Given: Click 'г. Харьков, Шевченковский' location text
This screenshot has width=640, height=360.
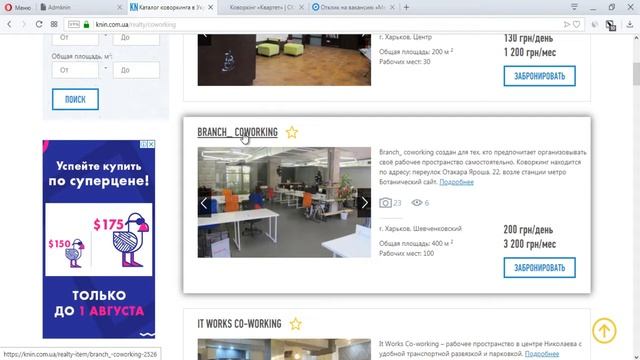Looking at the screenshot, I should 420,229.
